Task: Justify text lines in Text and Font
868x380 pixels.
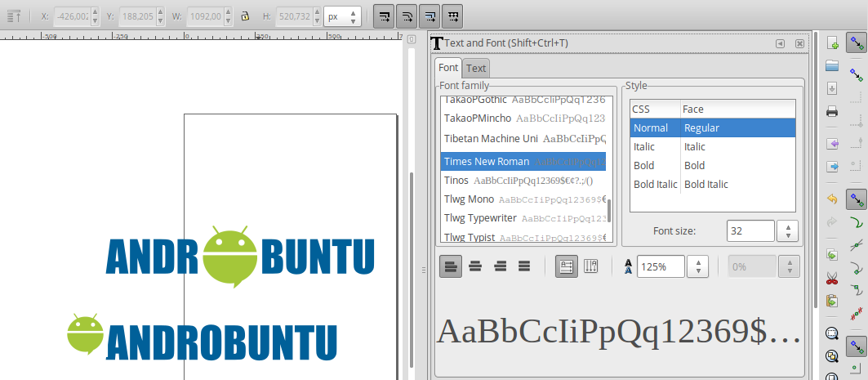Action: pos(524,266)
